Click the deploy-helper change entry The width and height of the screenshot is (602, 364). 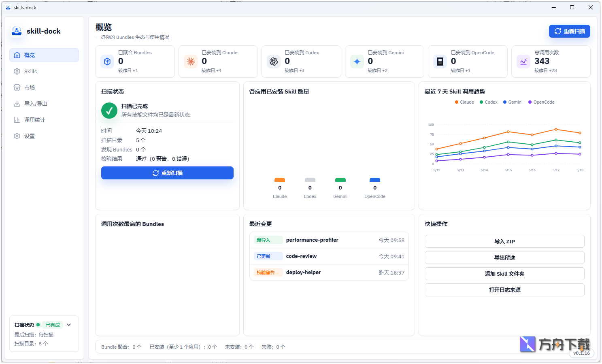tap(329, 272)
